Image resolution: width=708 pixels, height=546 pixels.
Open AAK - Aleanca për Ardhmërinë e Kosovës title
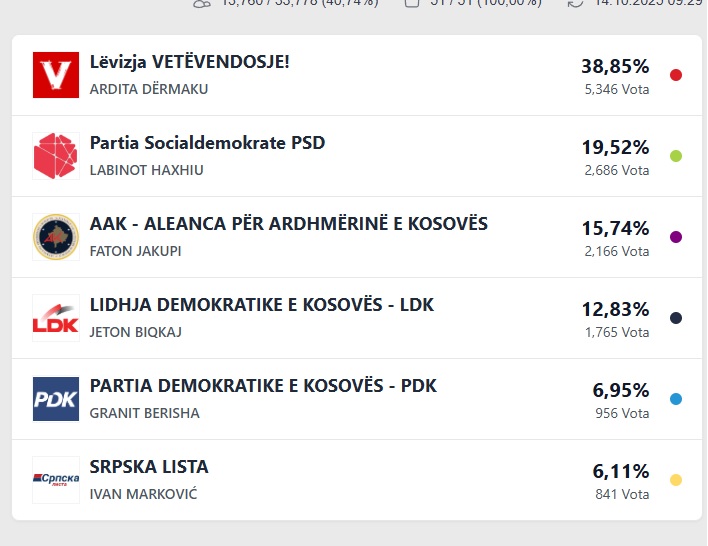pyautogui.click(x=289, y=224)
